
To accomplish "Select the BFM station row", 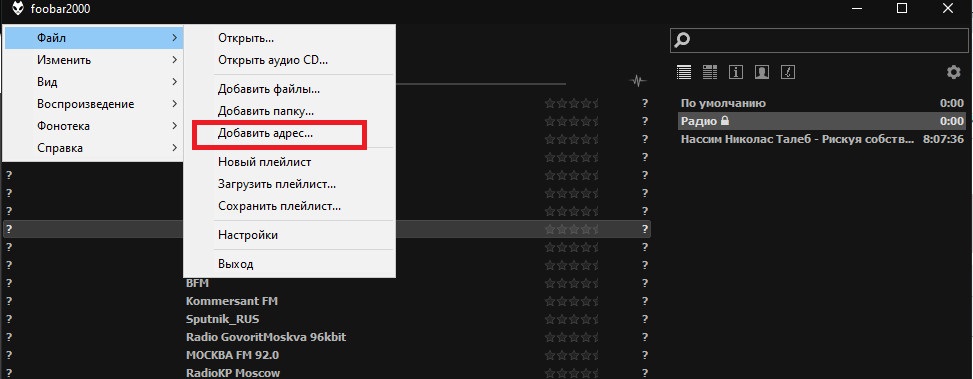I will click(x=326, y=283).
